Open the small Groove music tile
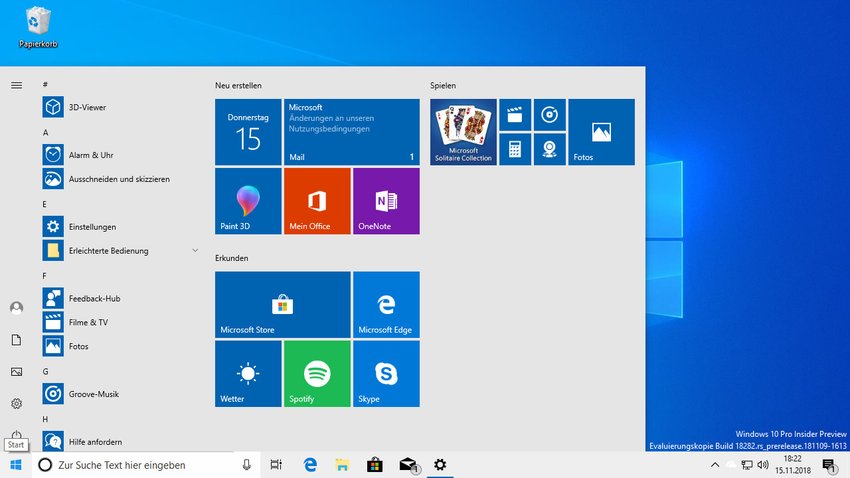The image size is (850, 478). (550, 115)
